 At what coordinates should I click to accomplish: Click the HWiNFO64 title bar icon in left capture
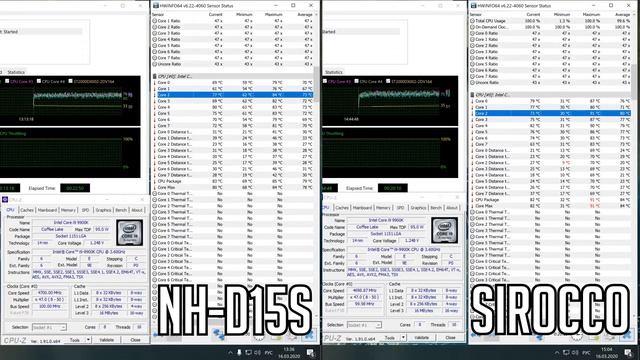tap(155, 6)
